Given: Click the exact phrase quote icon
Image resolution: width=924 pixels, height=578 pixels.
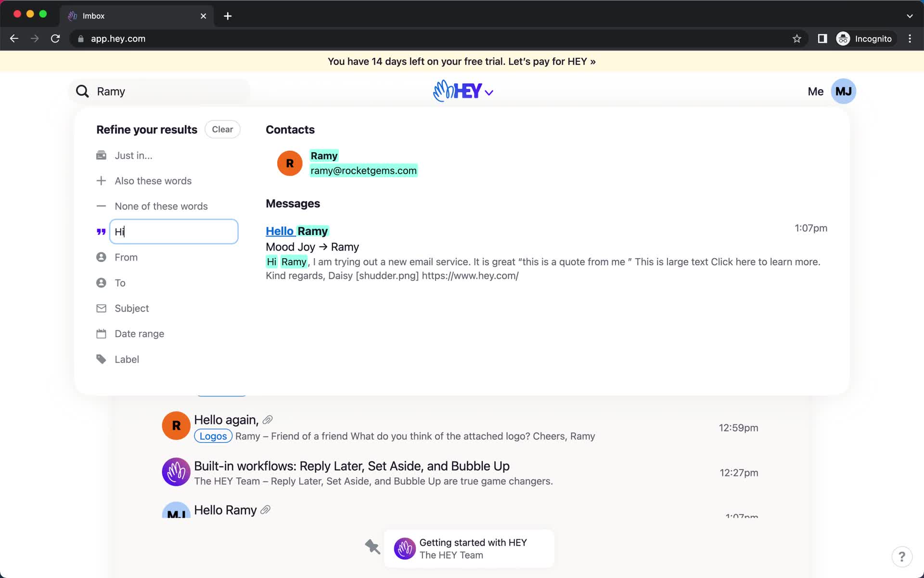Looking at the screenshot, I should click(x=101, y=232).
